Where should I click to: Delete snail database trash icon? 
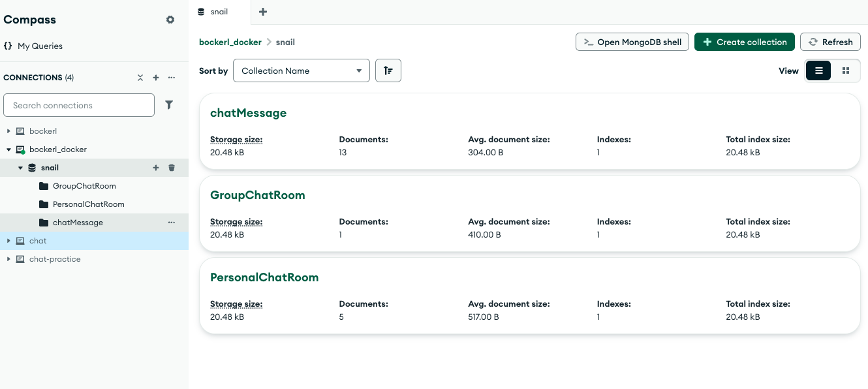pos(172,168)
